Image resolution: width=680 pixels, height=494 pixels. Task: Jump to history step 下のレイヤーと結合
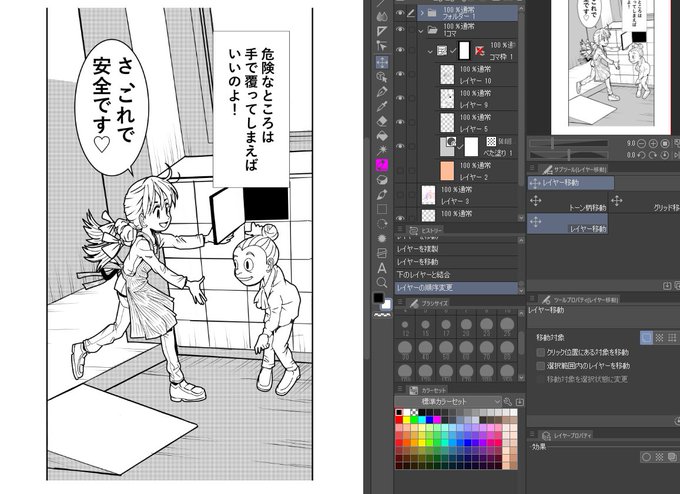click(456, 275)
